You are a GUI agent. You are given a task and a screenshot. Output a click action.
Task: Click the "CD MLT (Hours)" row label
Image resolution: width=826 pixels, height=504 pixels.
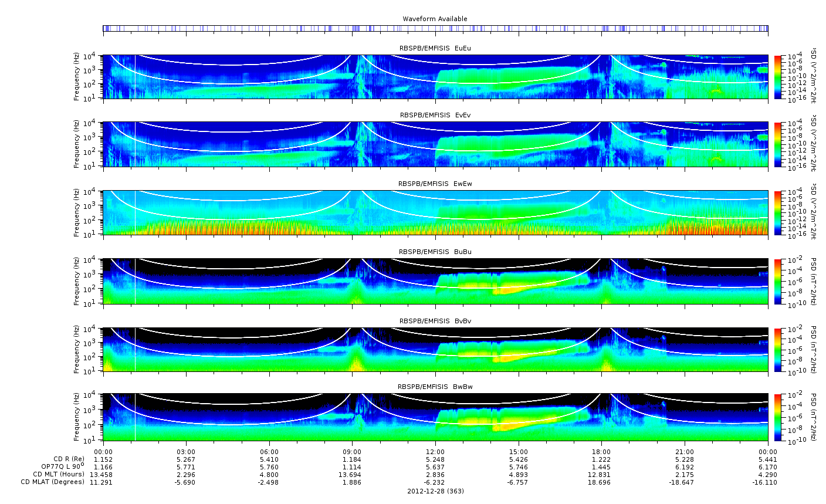coord(59,474)
